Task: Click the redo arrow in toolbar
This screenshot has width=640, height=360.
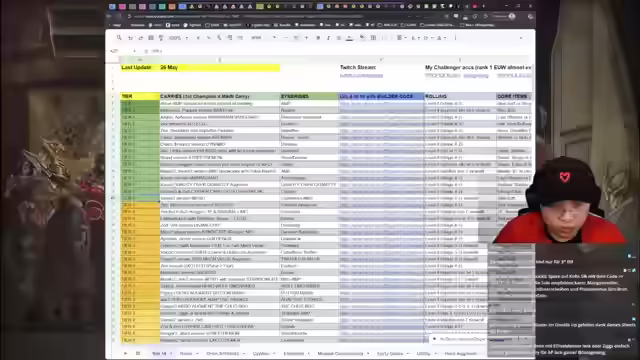Action: 140,38
